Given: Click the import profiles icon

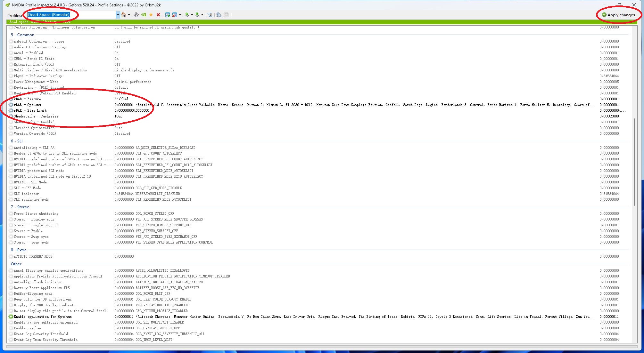Looking at the screenshot, I should click(x=197, y=15).
